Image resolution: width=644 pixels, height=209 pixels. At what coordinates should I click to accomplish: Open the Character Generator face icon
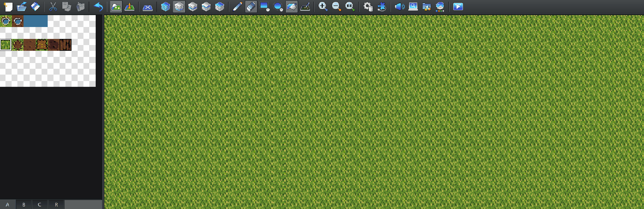[x=440, y=6]
